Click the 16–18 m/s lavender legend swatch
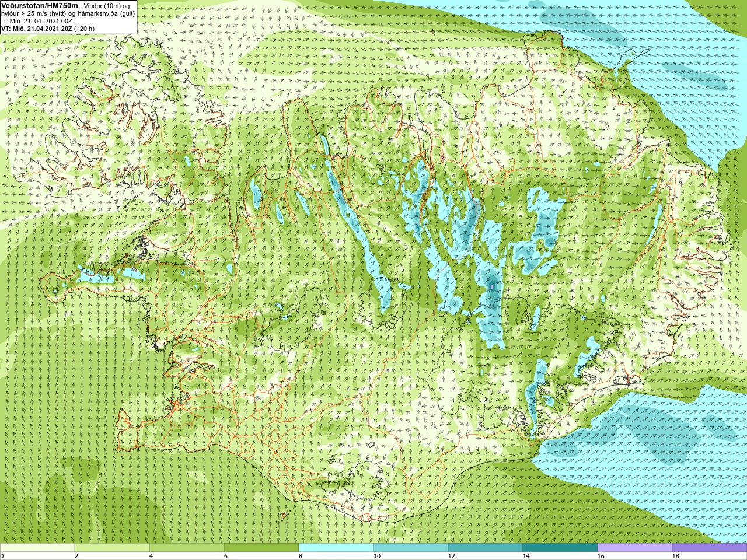The width and height of the screenshot is (747, 560). pos(635,548)
